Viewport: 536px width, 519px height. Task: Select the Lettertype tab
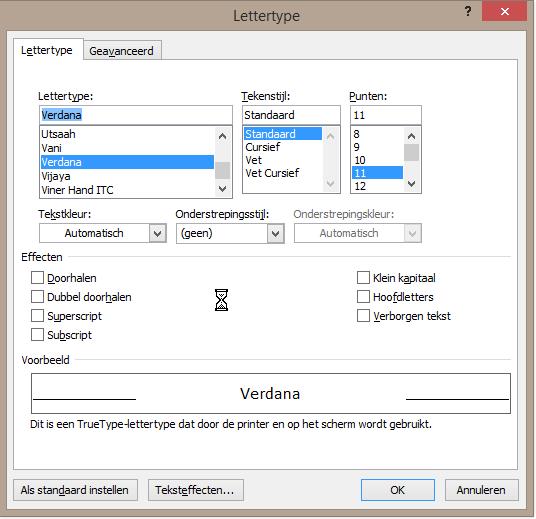(x=47, y=50)
